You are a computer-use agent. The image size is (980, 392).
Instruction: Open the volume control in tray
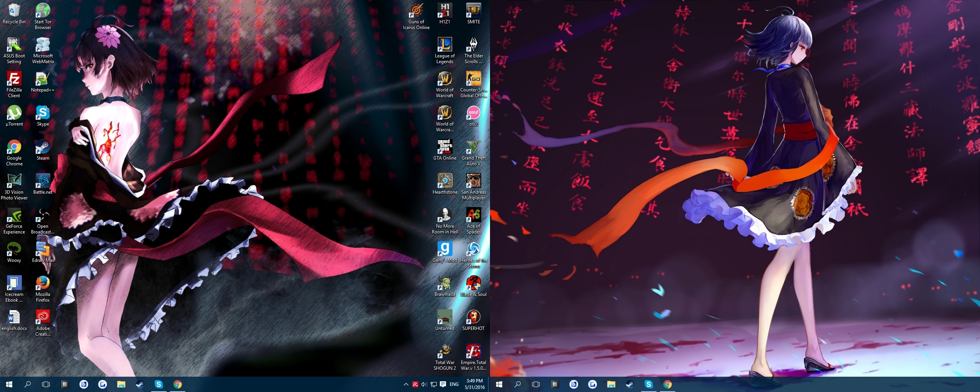(x=424, y=384)
